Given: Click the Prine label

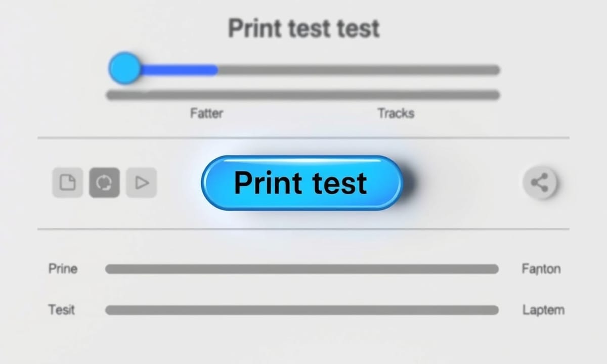Looking at the screenshot, I should [63, 268].
